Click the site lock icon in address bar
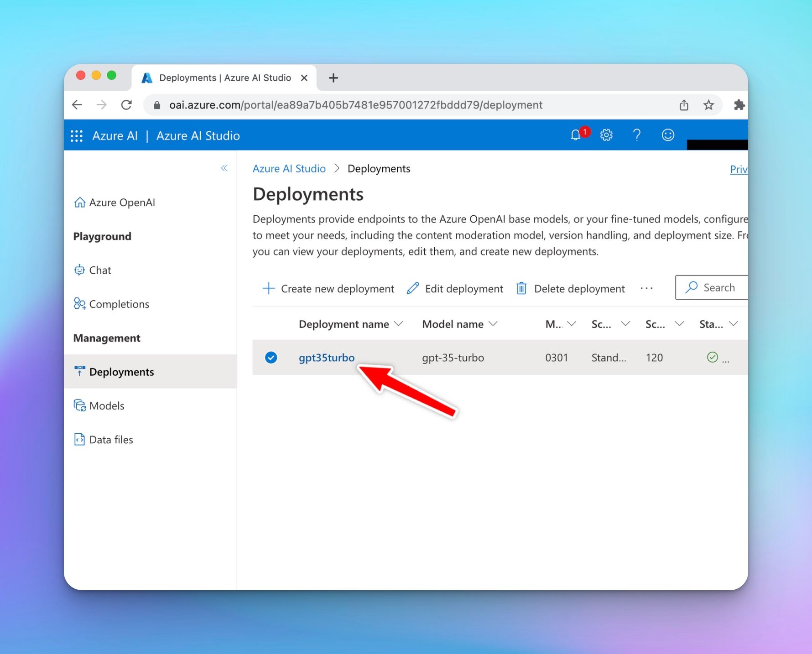Viewport: 812px width, 654px height. click(157, 105)
